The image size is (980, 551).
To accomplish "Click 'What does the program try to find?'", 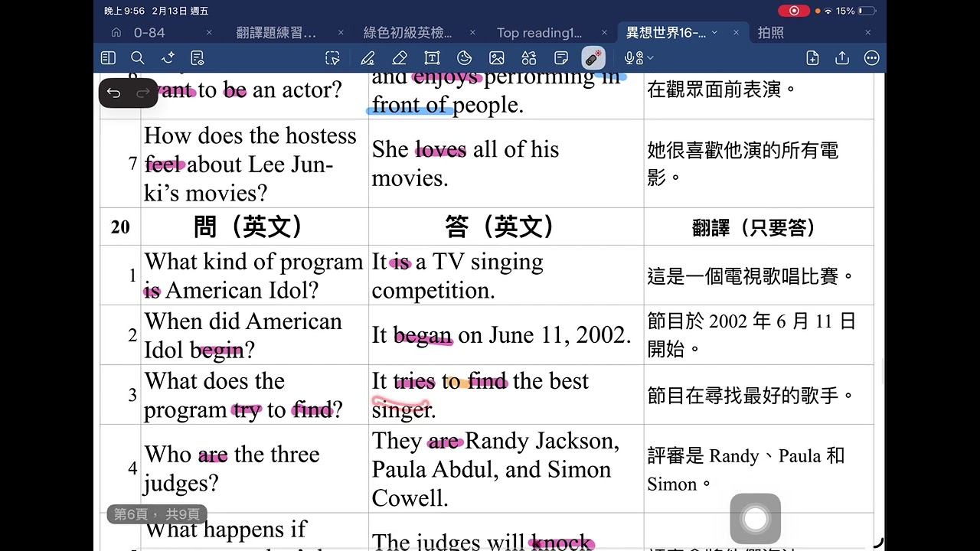I will tap(243, 395).
